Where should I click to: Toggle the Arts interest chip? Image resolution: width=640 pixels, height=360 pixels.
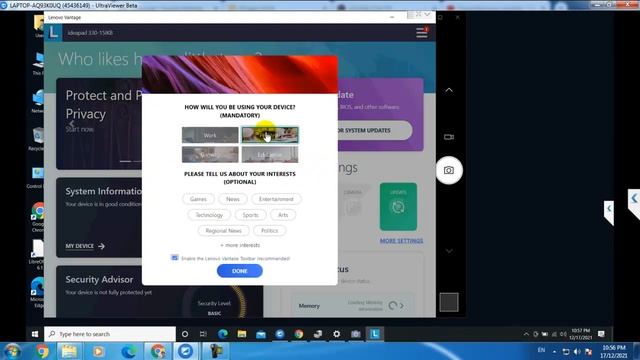click(x=283, y=215)
